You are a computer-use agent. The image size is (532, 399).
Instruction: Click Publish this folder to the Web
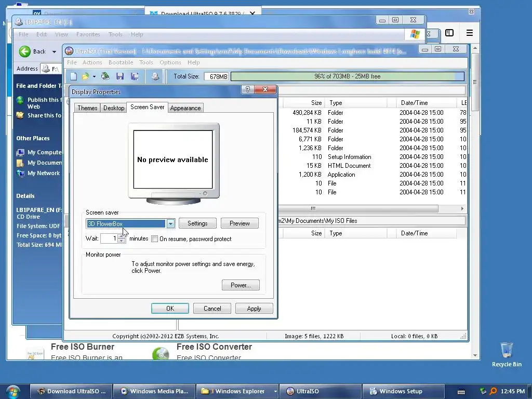(45, 103)
